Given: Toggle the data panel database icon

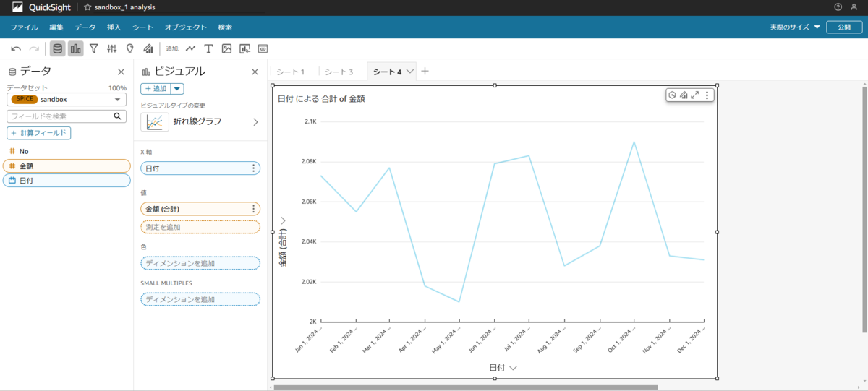Looking at the screenshot, I should [x=57, y=48].
